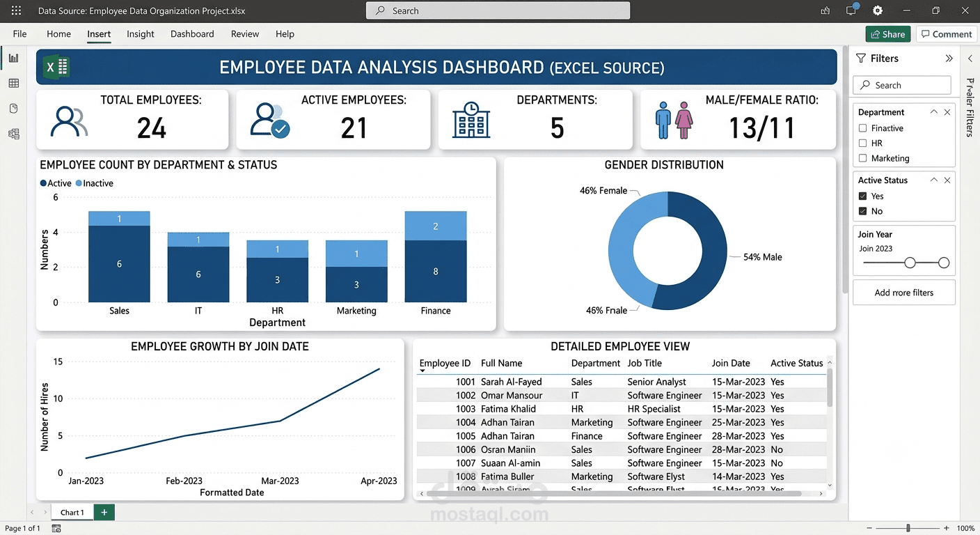980x535 pixels.
Task: Collapse the Department filter card
Action: [933, 112]
